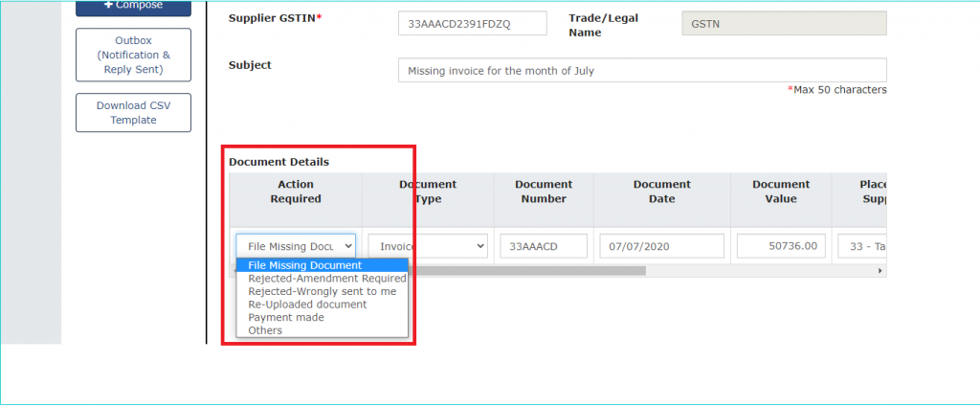980x407 pixels.
Task: Open the Action Required dropdown
Action: click(296, 246)
